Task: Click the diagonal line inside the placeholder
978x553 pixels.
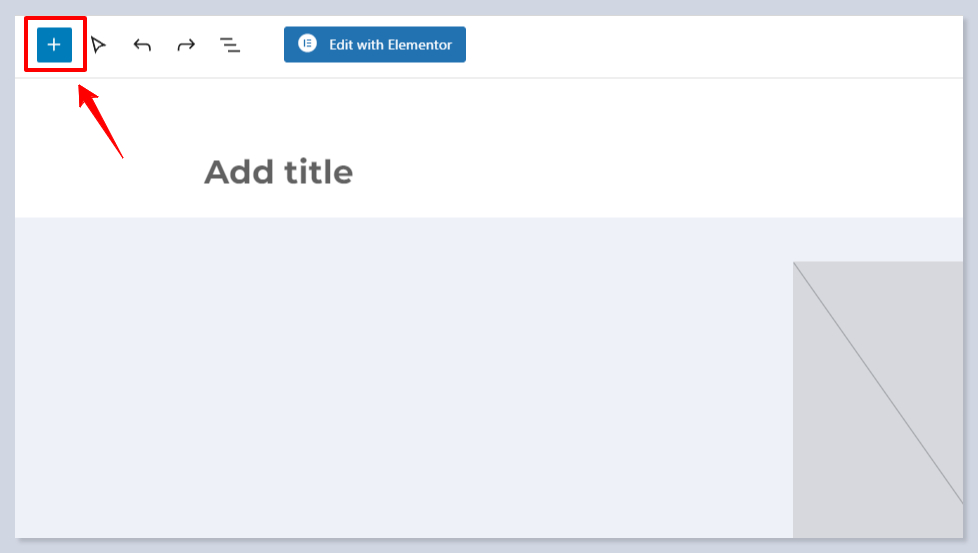Action: 878,380
